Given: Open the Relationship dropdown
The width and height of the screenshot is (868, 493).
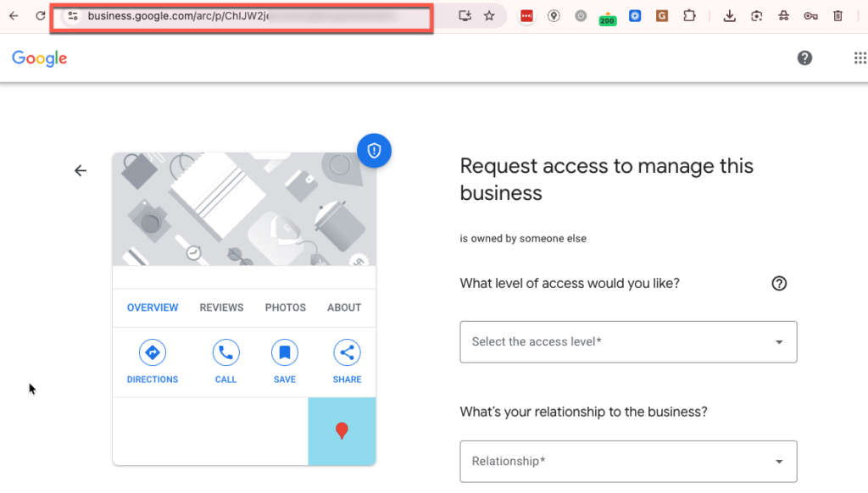Looking at the screenshot, I should pos(628,462).
